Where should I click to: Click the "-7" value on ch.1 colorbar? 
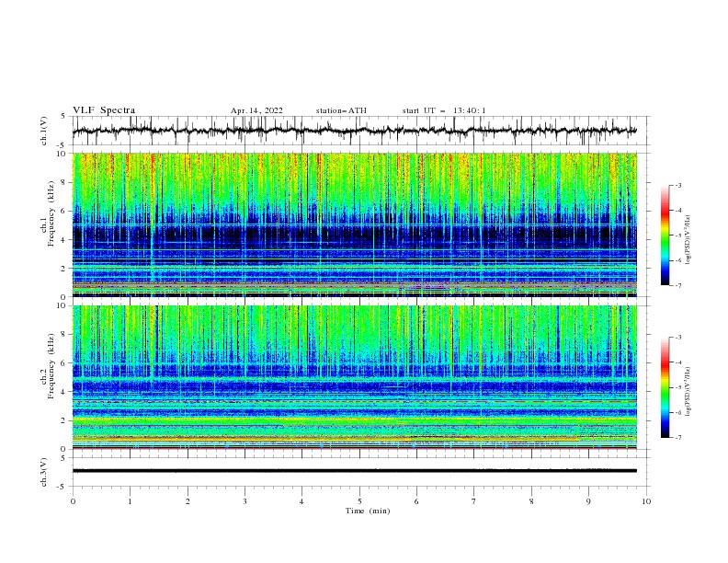click(678, 285)
